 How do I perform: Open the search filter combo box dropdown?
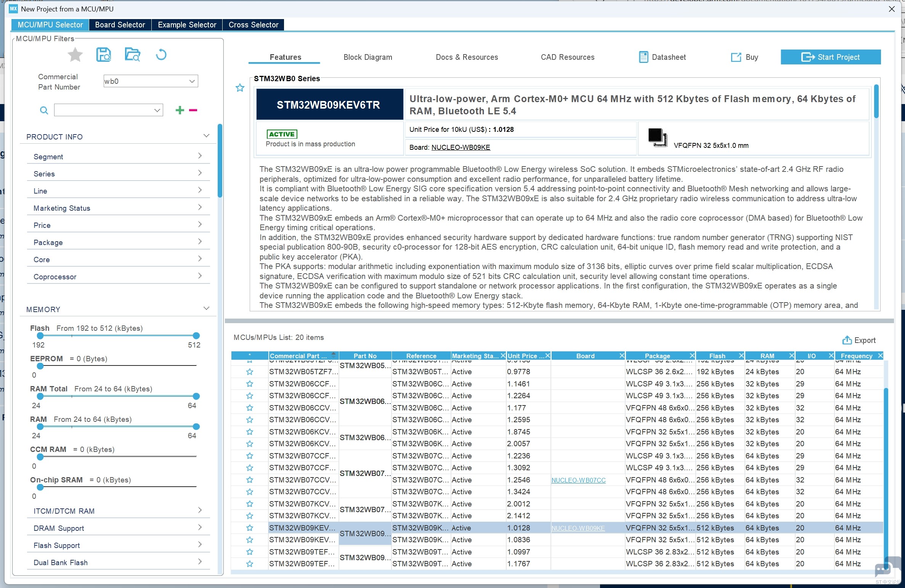click(157, 111)
